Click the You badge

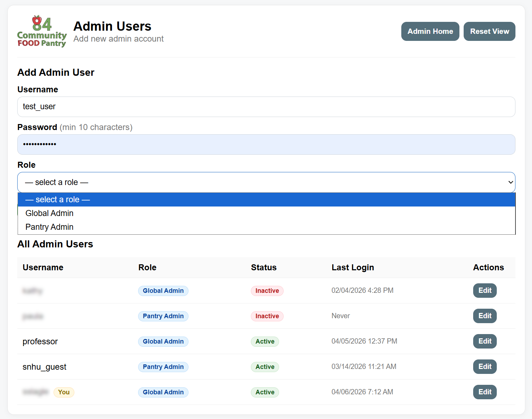[x=64, y=392]
